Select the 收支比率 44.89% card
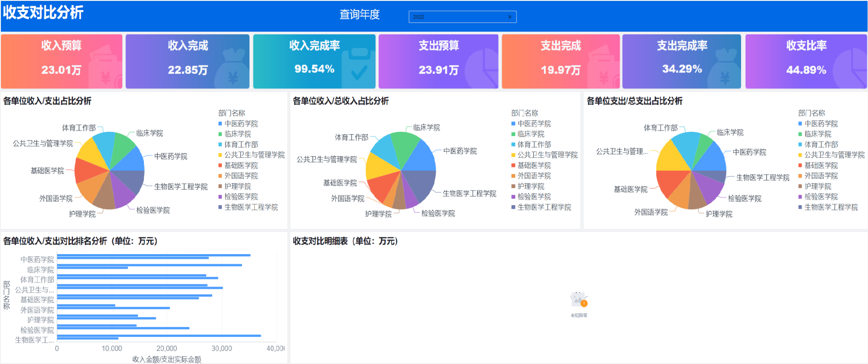This screenshot has width=868, height=364. click(x=806, y=61)
